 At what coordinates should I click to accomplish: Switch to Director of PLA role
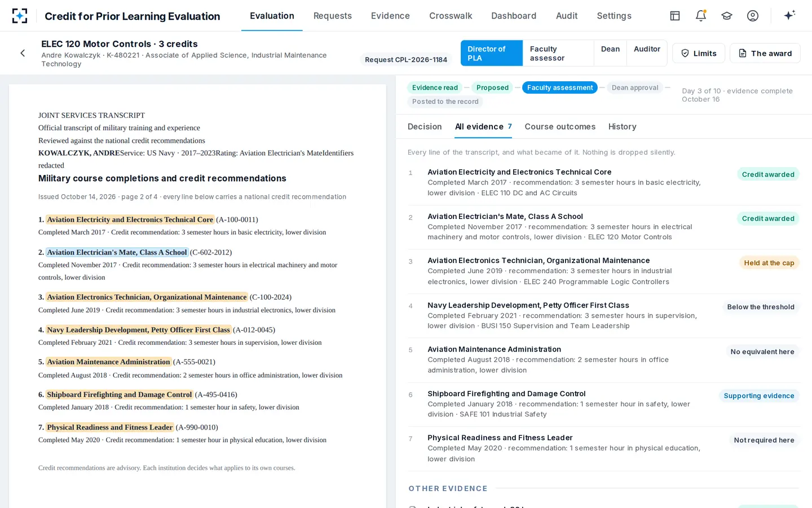tap(492, 53)
